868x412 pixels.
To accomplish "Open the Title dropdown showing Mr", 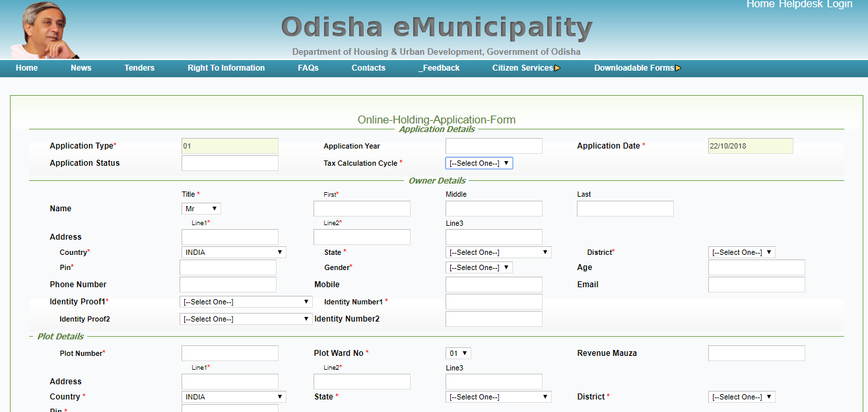I will coord(201,208).
